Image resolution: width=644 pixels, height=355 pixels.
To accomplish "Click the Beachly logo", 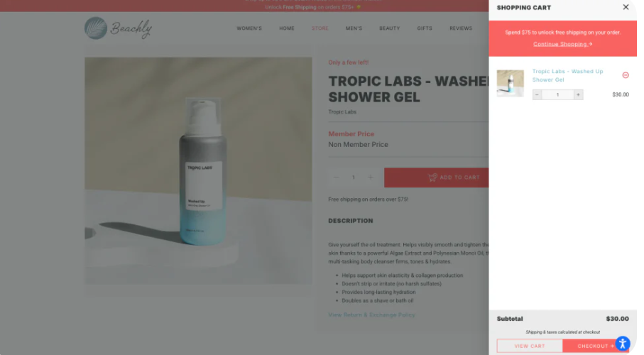I will pyautogui.click(x=119, y=28).
